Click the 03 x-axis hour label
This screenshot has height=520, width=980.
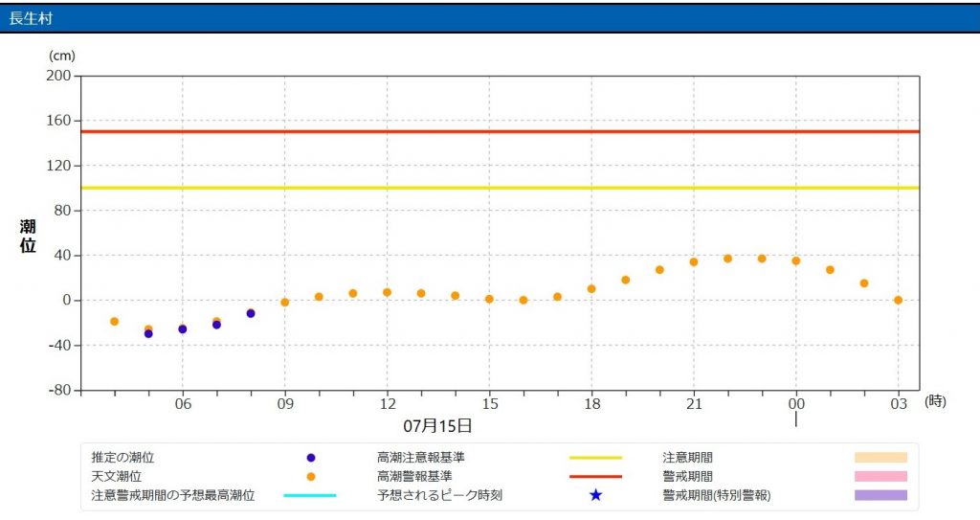(899, 404)
